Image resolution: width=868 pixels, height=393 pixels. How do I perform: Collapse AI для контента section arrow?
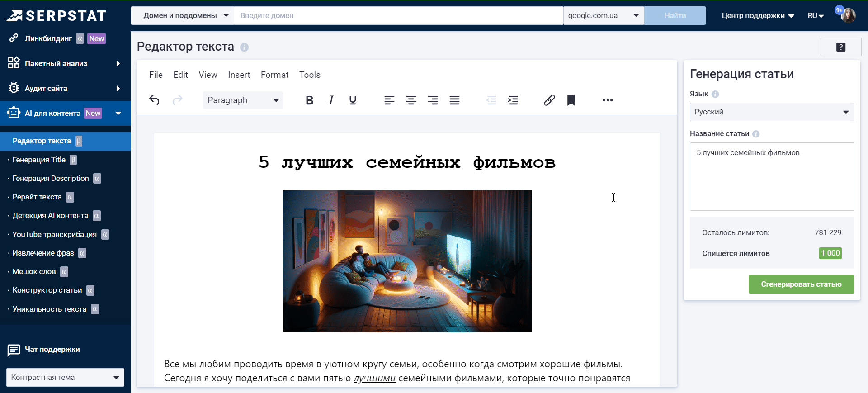tap(118, 113)
